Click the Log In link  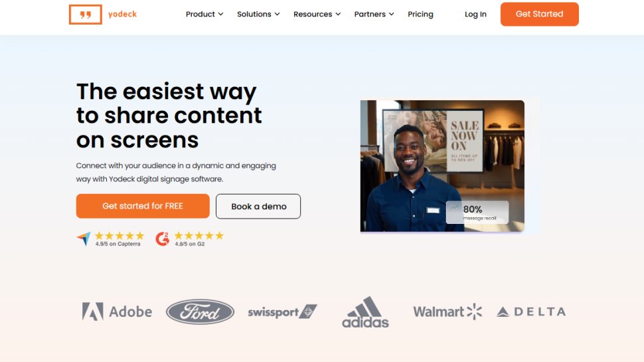pyautogui.click(x=475, y=14)
